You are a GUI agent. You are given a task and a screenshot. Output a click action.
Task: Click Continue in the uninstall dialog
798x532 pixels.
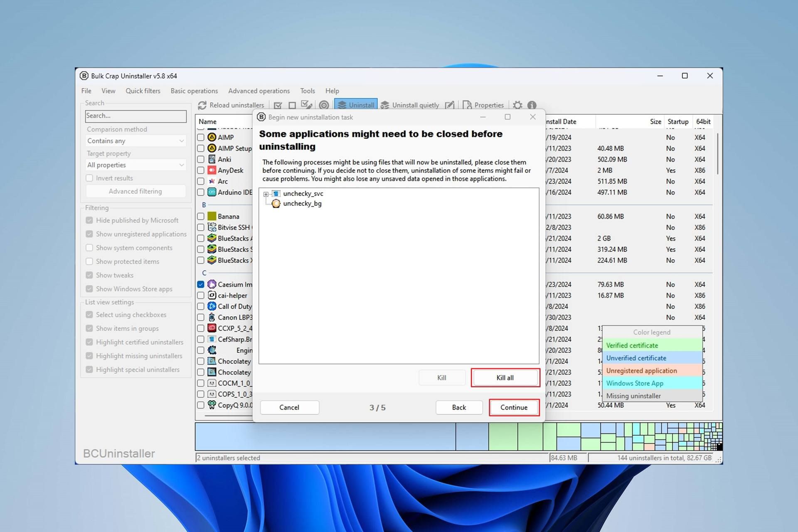coord(514,407)
